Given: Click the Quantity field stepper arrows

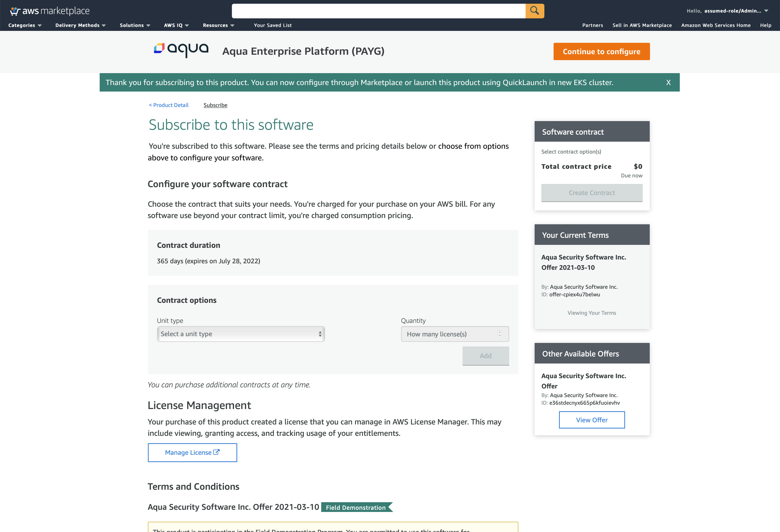Looking at the screenshot, I should 499,334.
